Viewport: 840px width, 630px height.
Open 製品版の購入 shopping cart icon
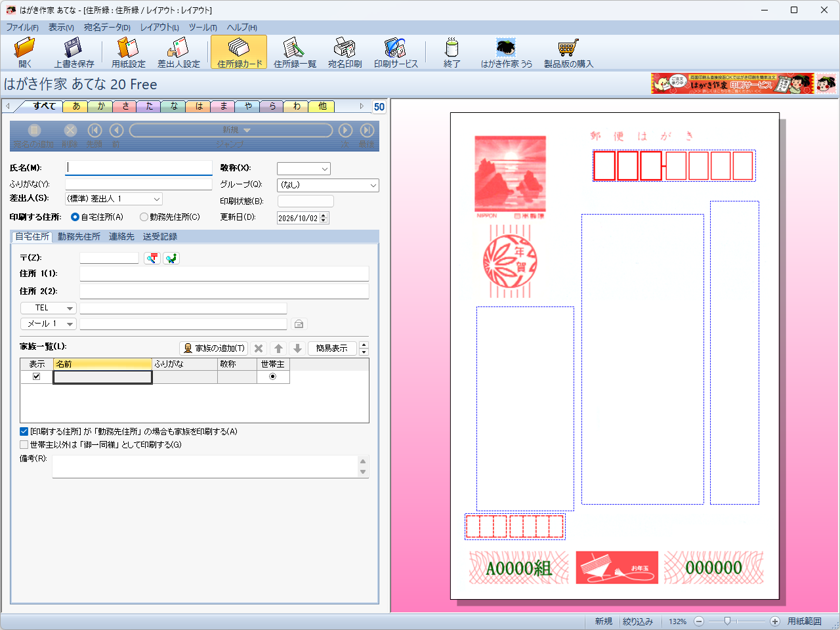(568, 52)
